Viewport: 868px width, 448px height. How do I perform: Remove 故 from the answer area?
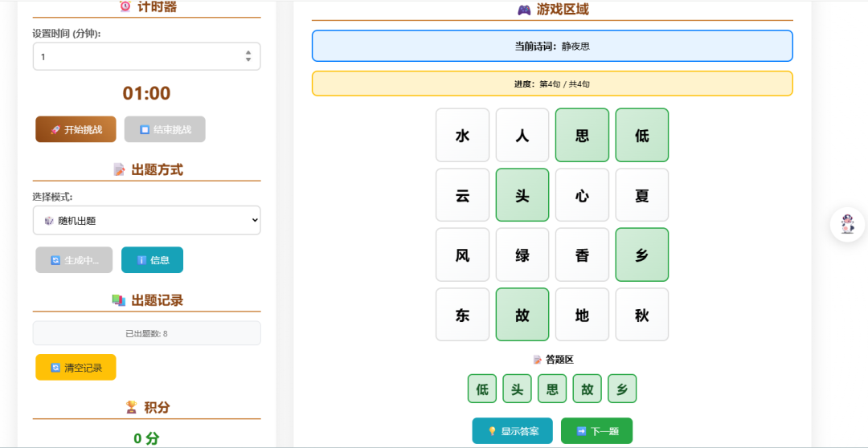pos(588,389)
